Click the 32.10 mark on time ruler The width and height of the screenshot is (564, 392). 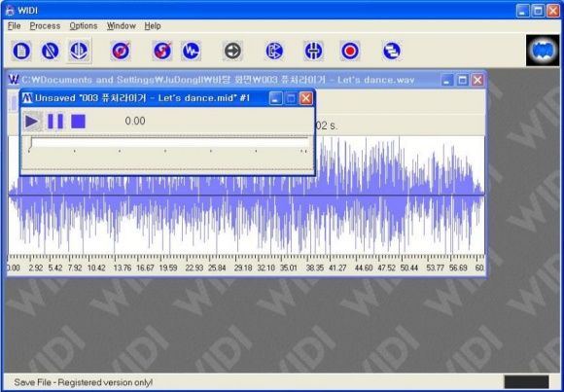click(266, 268)
